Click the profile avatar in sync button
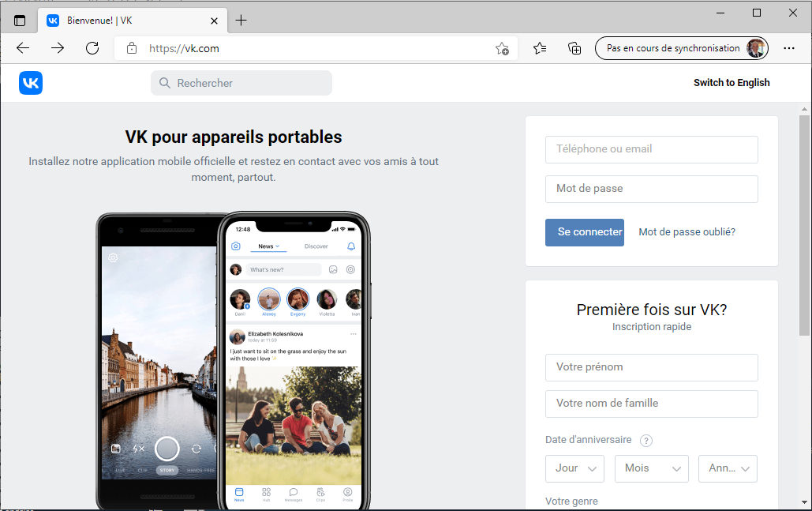 click(756, 48)
